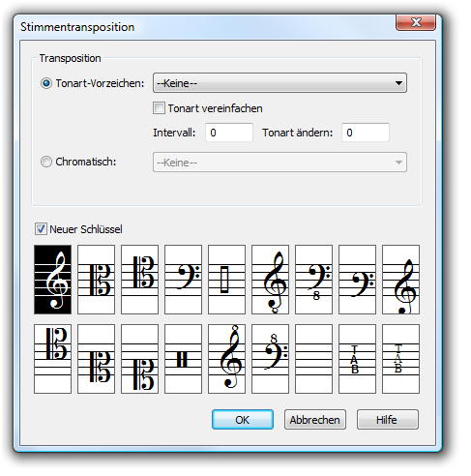The width and height of the screenshot is (471, 476).
Task: Select the blank no-clef staff icon
Action: pyautogui.click(x=313, y=359)
